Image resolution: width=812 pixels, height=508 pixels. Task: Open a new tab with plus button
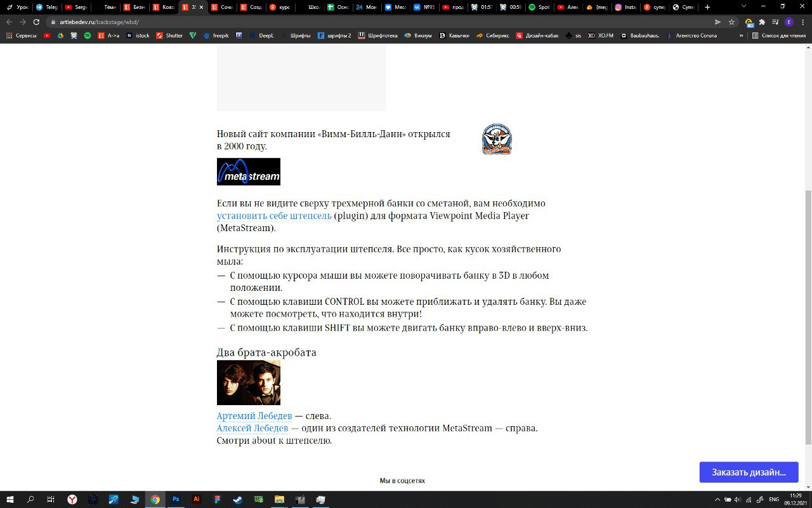(707, 7)
